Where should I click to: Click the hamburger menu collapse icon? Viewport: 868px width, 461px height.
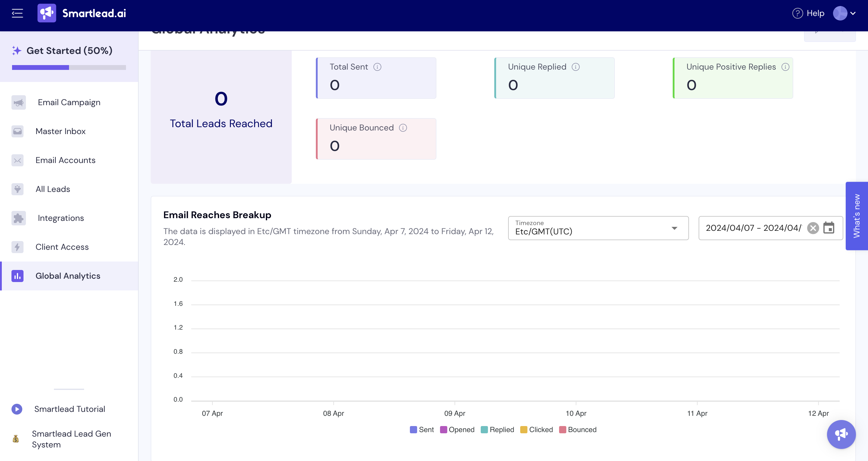pyautogui.click(x=17, y=14)
